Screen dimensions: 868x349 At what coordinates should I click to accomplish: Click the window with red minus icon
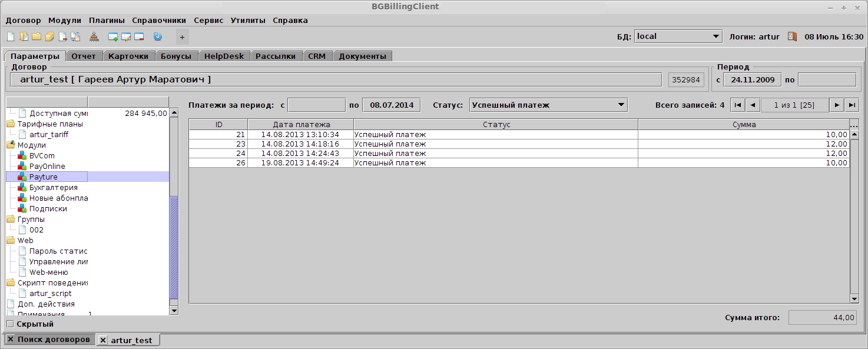[139, 36]
